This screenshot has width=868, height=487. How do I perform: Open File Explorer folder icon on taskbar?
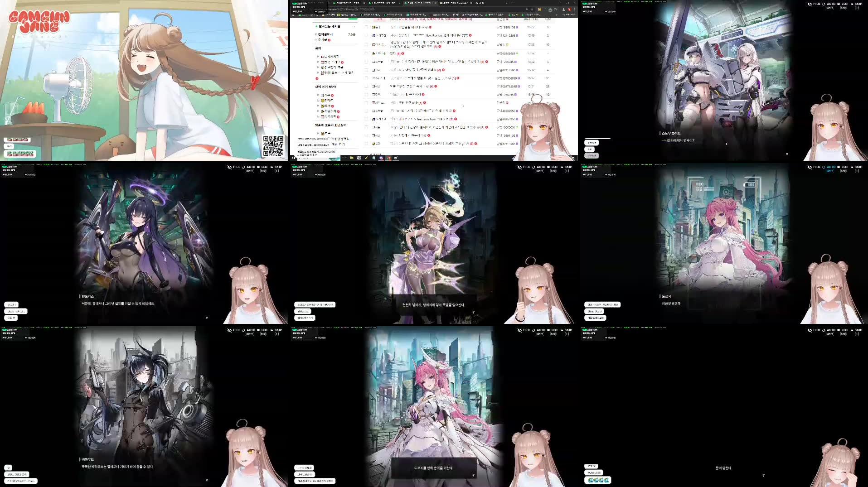351,158
